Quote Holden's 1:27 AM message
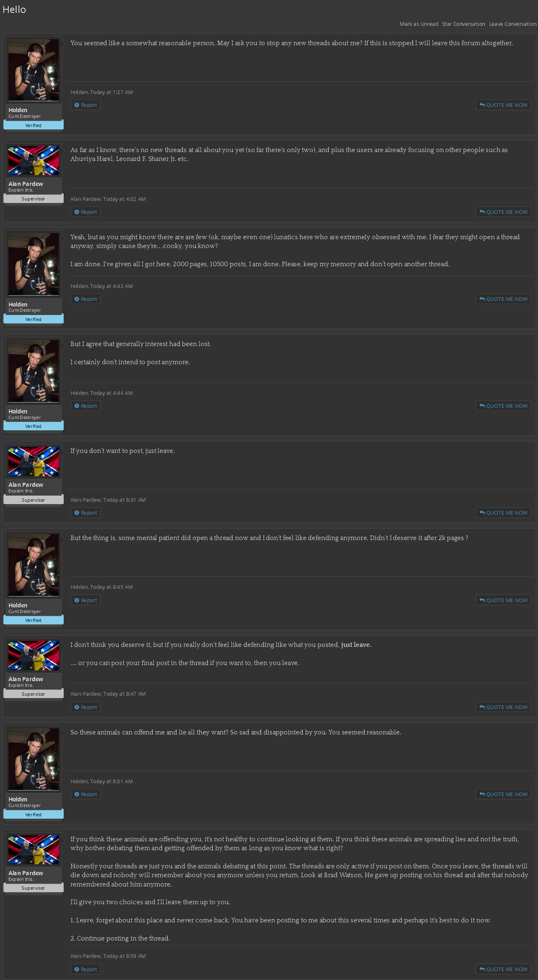538x980 pixels. click(503, 105)
